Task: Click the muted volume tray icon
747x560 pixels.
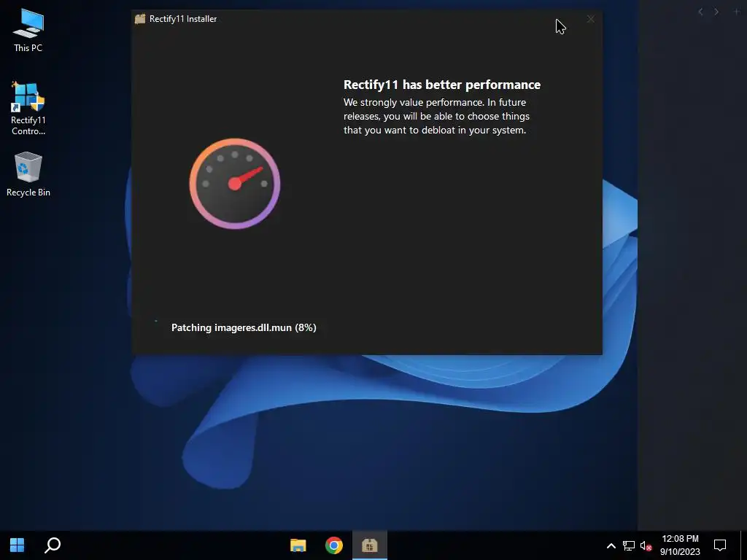Action: coord(646,545)
